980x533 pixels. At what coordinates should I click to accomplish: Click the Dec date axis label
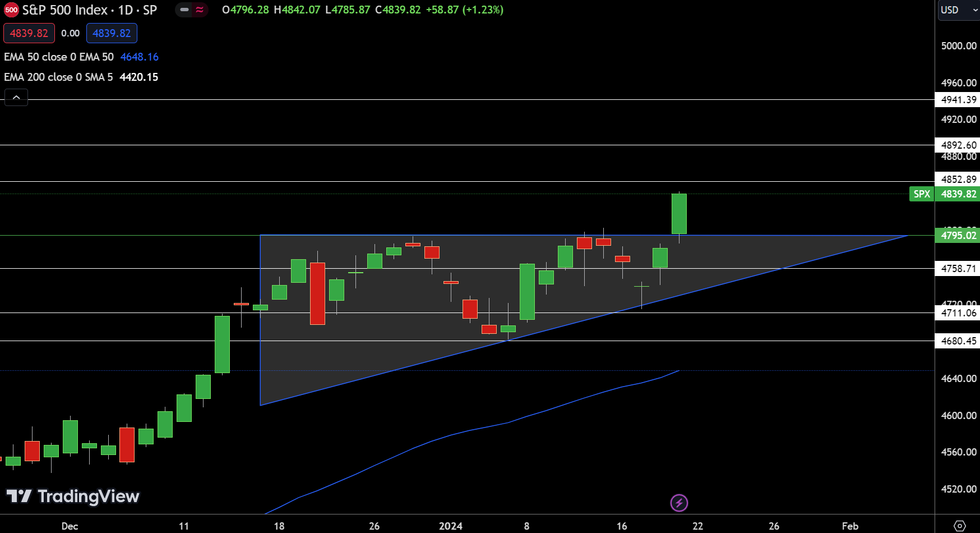click(x=70, y=526)
